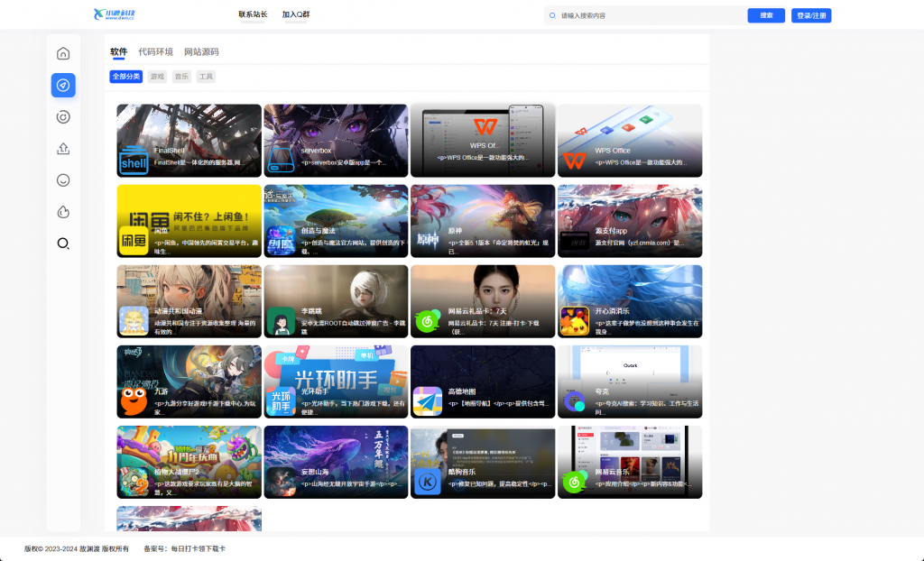This screenshot has width=924, height=561.
Task: Click the orange 九游 mascot icon
Action: 134,401
